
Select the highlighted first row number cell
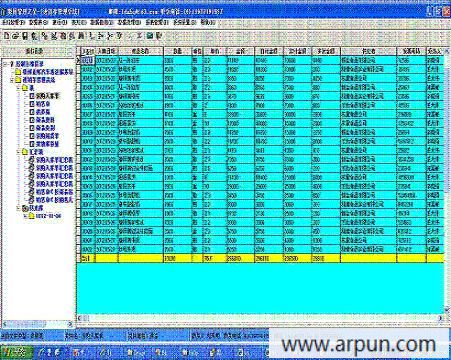[x=88, y=60]
